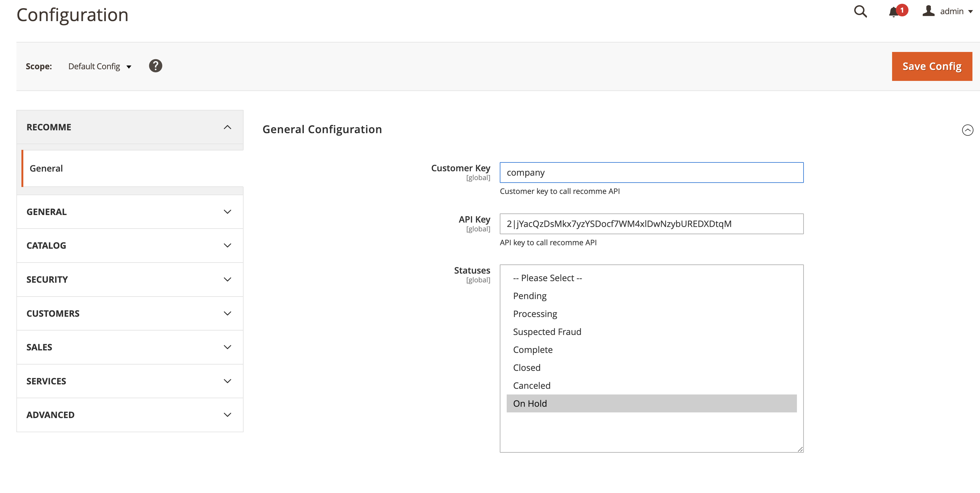Click the Save Config button

point(932,66)
